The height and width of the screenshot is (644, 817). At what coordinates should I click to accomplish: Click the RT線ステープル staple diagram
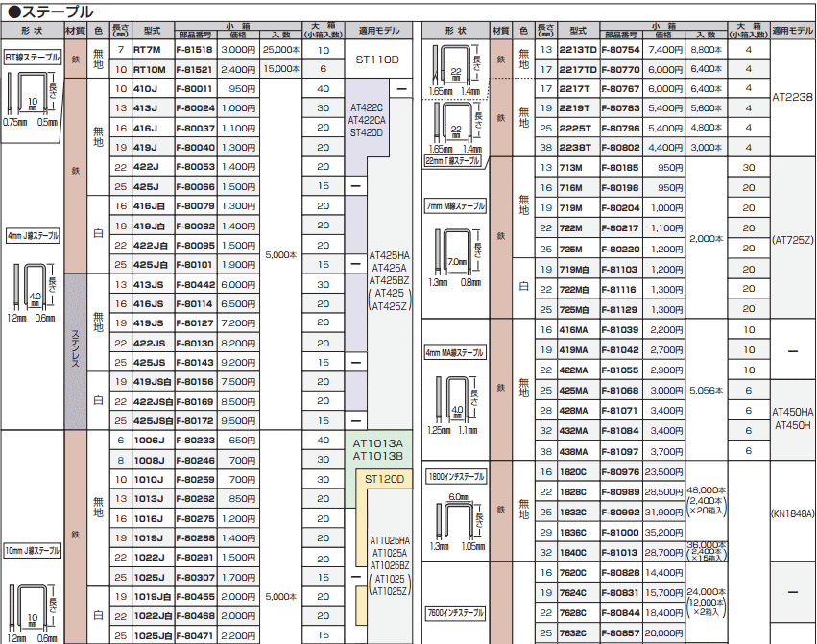coord(31,97)
